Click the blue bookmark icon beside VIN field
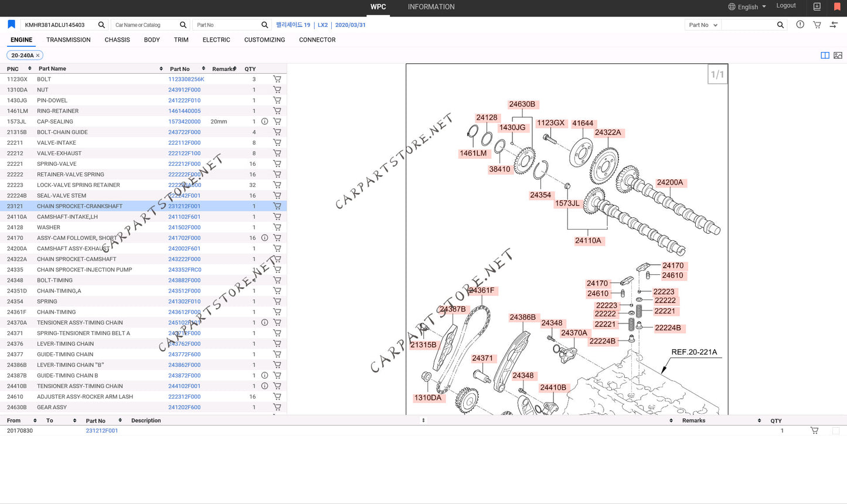Image resolution: width=847 pixels, height=504 pixels. coord(11,25)
